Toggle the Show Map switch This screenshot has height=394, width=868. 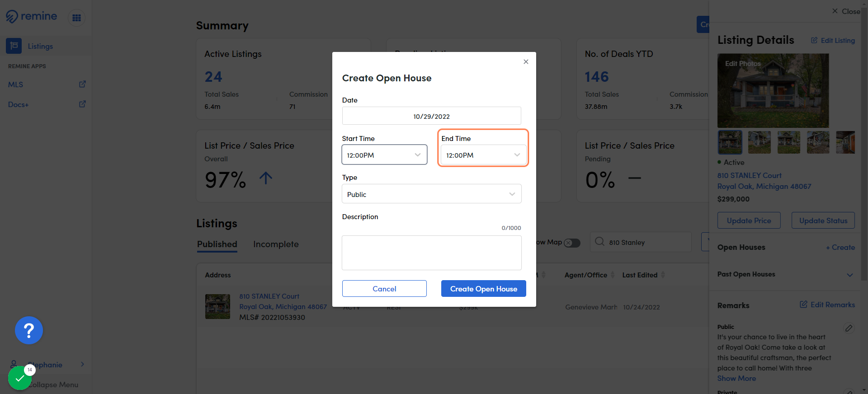[x=572, y=243]
